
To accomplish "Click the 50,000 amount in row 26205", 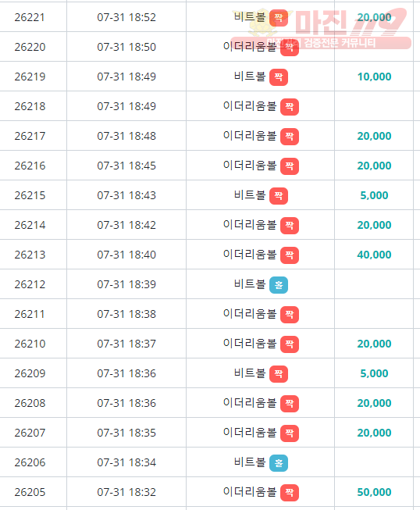I will pyautogui.click(x=374, y=492).
